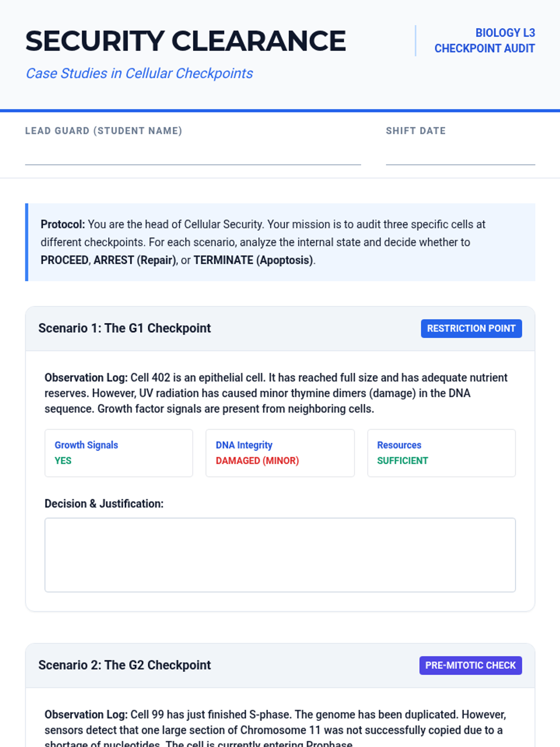Image resolution: width=560 pixels, height=747 pixels.
Task: Click the SUFFICIENT resources value
Action: [402, 461]
